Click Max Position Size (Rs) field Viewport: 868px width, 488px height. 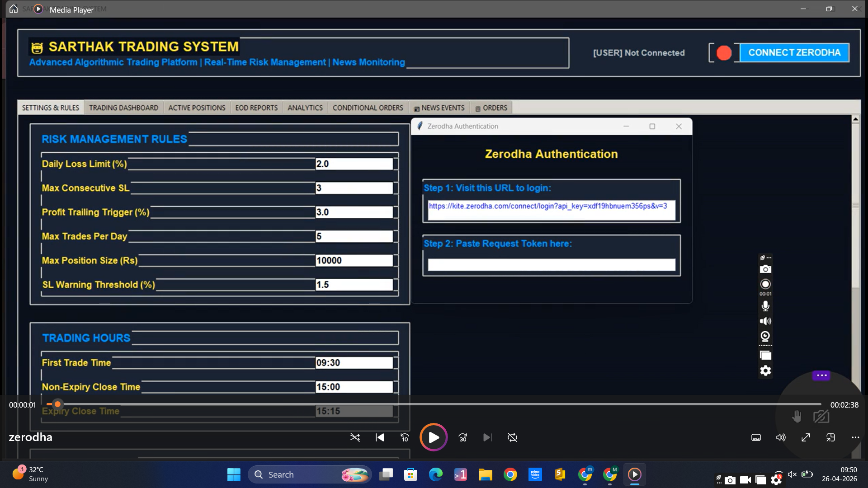pyautogui.click(x=354, y=261)
